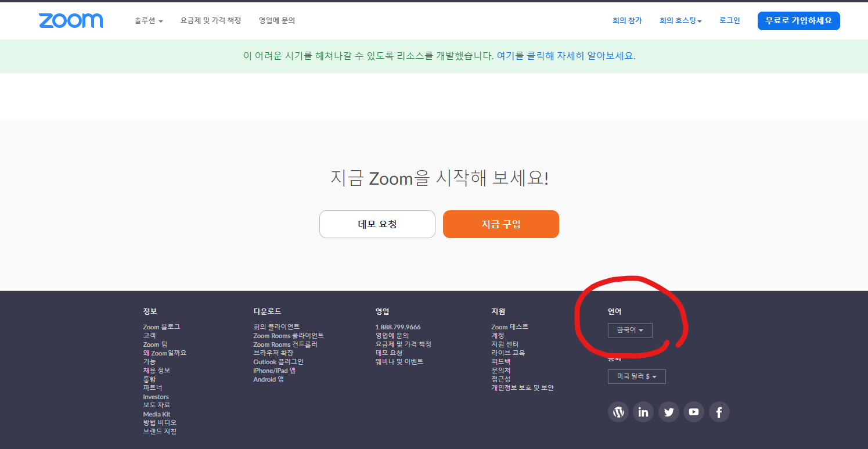This screenshot has width=868, height=449.
Task: Open the Zoom Rooms 클라이언트 link
Action: pyautogui.click(x=289, y=336)
